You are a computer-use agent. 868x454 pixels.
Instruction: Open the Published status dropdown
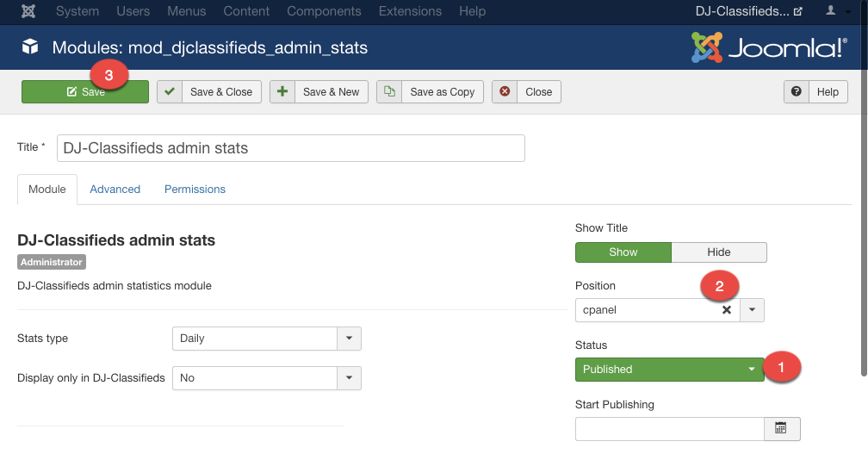coord(670,370)
